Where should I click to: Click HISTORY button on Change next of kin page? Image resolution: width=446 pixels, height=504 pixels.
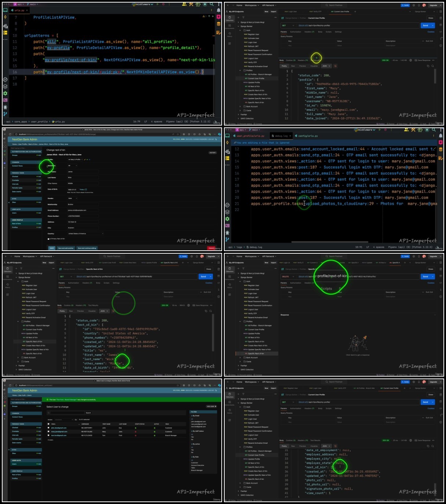click(213, 152)
